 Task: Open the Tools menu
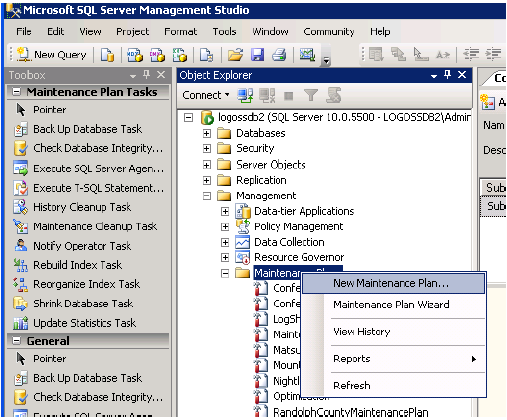pyautogui.click(x=224, y=32)
